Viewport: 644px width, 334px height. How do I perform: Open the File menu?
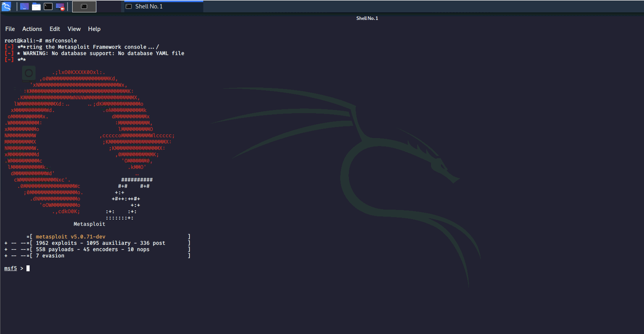coord(10,29)
